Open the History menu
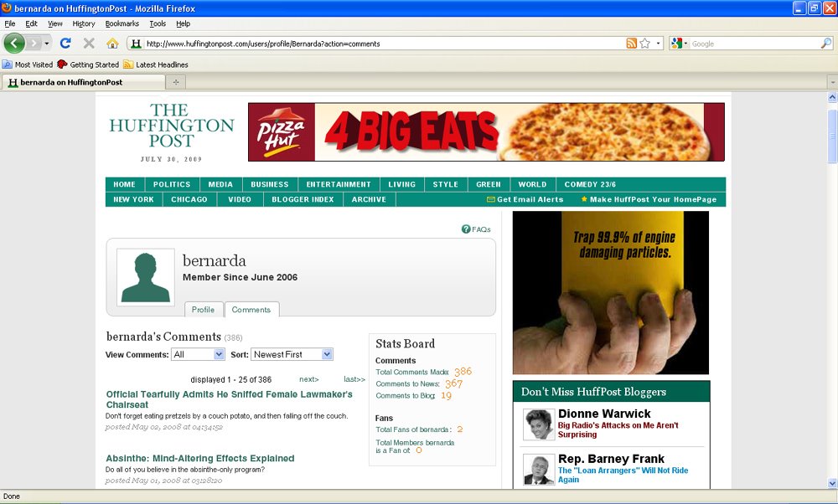 tap(83, 23)
